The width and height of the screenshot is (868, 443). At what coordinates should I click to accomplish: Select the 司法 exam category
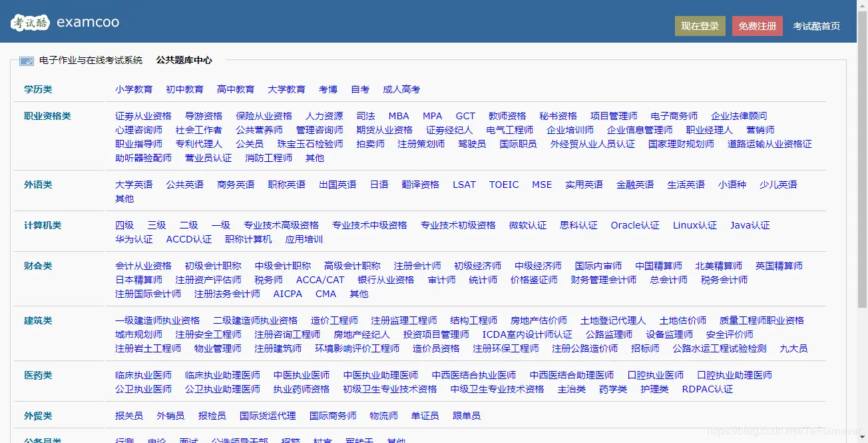[365, 115]
